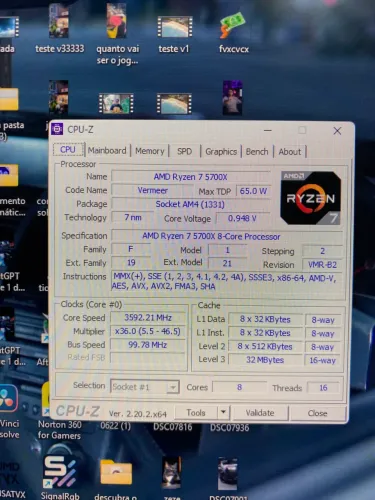Screen dimensions: 375x500
Task: Switch to the Bench tab
Action: point(257,152)
